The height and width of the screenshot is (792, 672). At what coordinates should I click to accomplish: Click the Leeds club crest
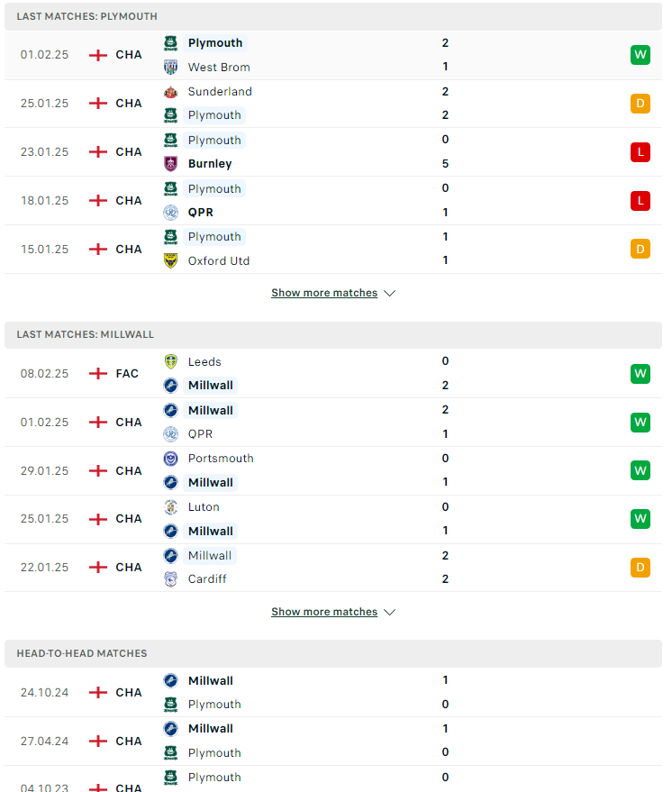pos(170,361)
